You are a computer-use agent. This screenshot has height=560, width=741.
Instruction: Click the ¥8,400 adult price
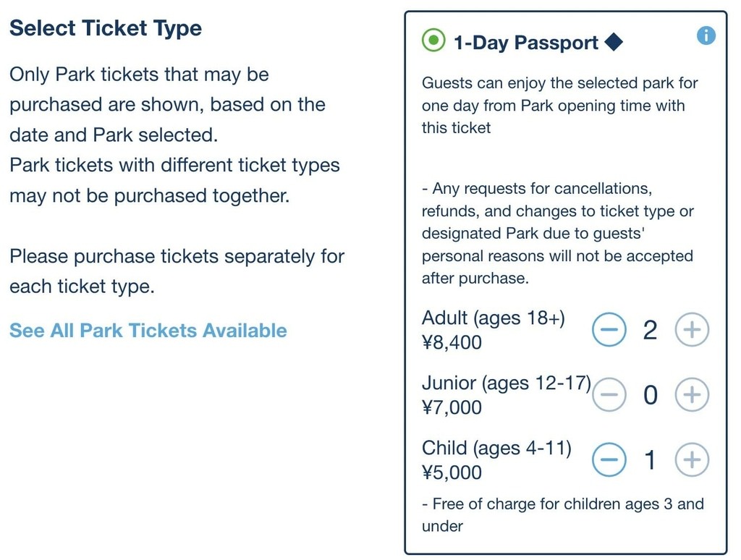point(452,343)
